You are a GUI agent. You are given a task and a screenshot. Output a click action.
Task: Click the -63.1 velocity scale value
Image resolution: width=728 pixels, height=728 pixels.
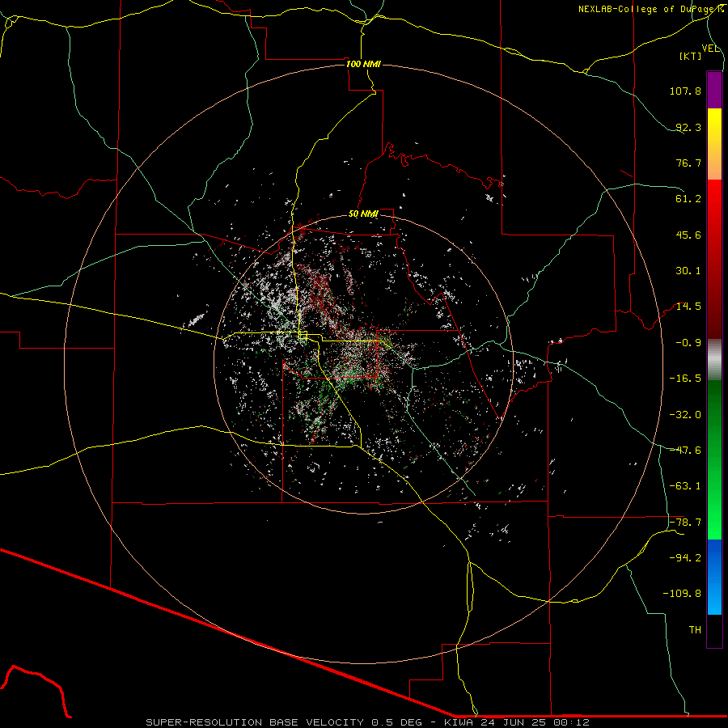[x=685, y=486]
